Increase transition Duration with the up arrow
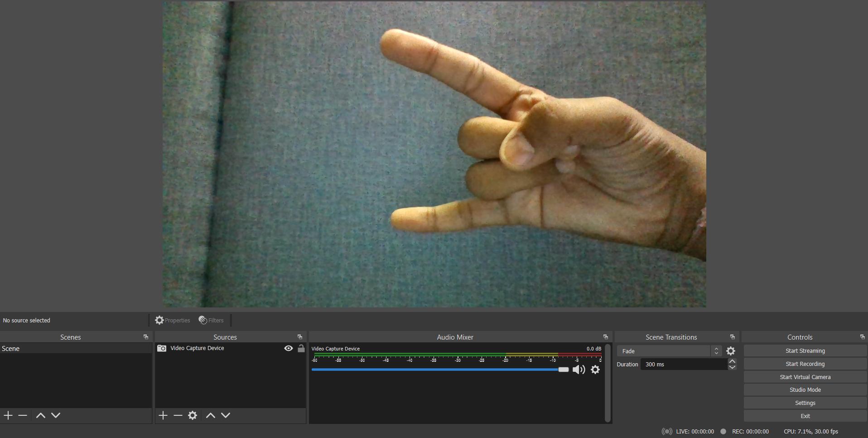Screen dimensions: 868x438 pos(732,361)
